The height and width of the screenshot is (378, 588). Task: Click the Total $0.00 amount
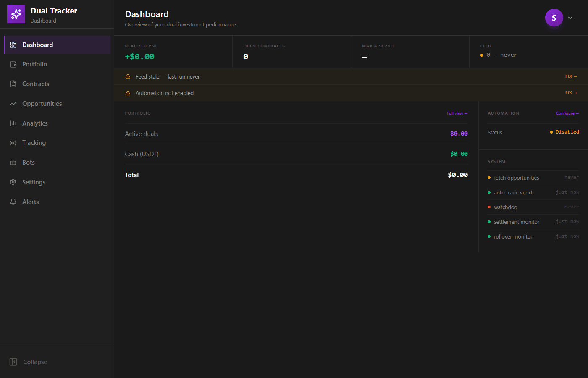tap(458, 175)
